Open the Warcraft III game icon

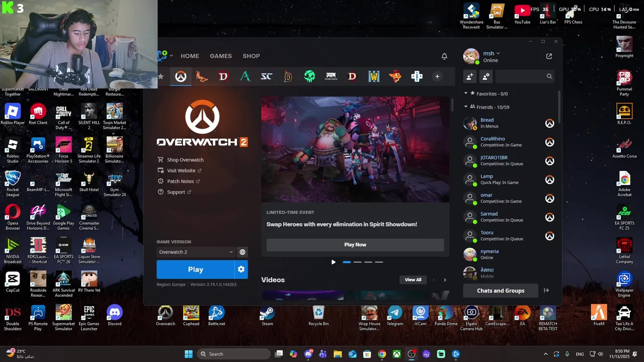374,76
